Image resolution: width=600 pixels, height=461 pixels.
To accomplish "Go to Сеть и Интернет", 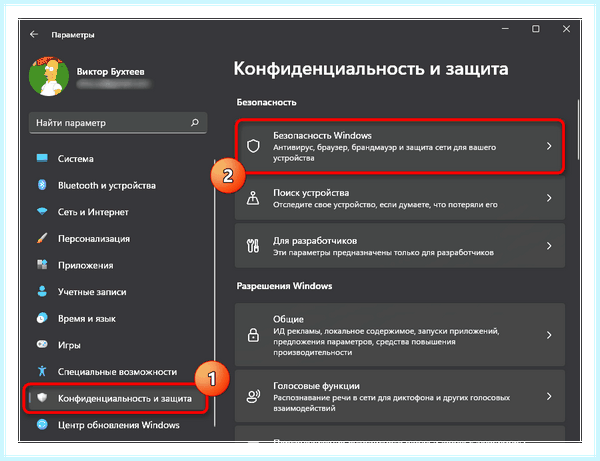I will pyautogui.click(x=93, y=212).
